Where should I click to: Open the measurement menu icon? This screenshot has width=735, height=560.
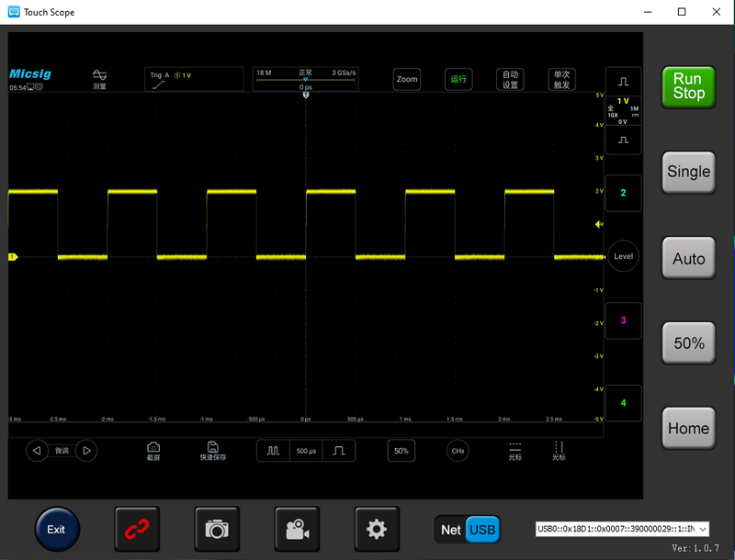99,79
